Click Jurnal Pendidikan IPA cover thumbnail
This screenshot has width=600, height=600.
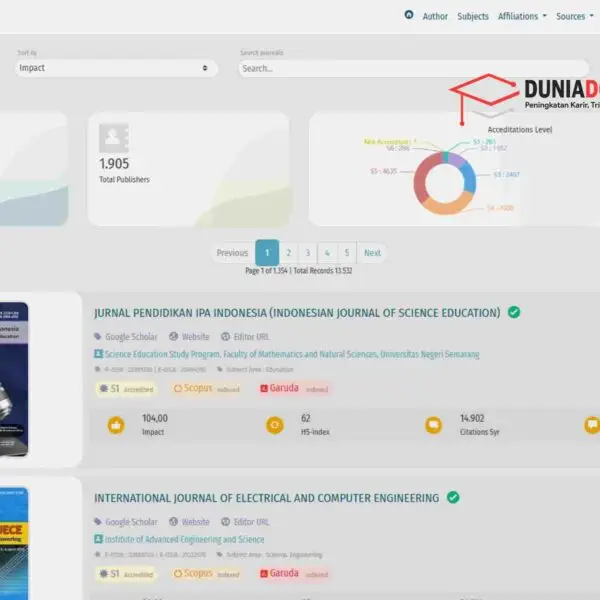pyautogui.click(x=14, y=379)
